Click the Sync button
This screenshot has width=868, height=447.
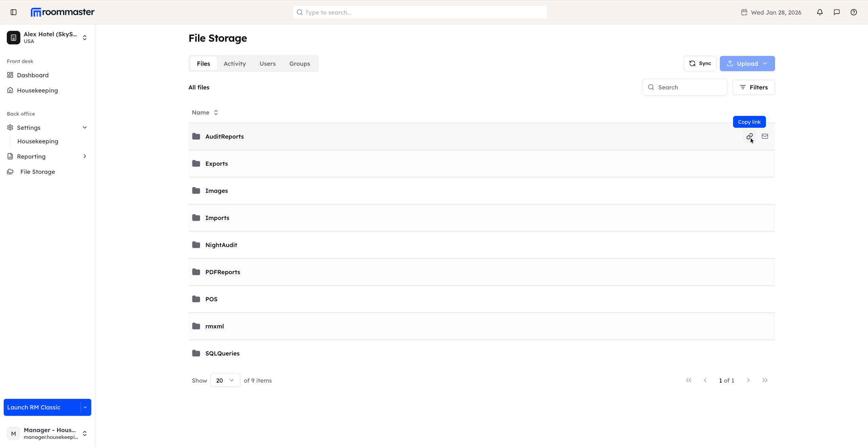[x=700, y=64]
